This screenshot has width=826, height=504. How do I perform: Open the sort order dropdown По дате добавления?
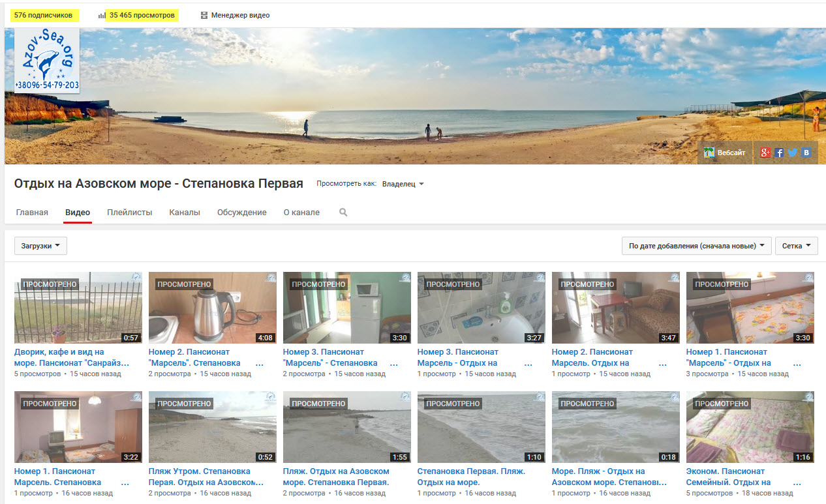click(x=696, y=246)
